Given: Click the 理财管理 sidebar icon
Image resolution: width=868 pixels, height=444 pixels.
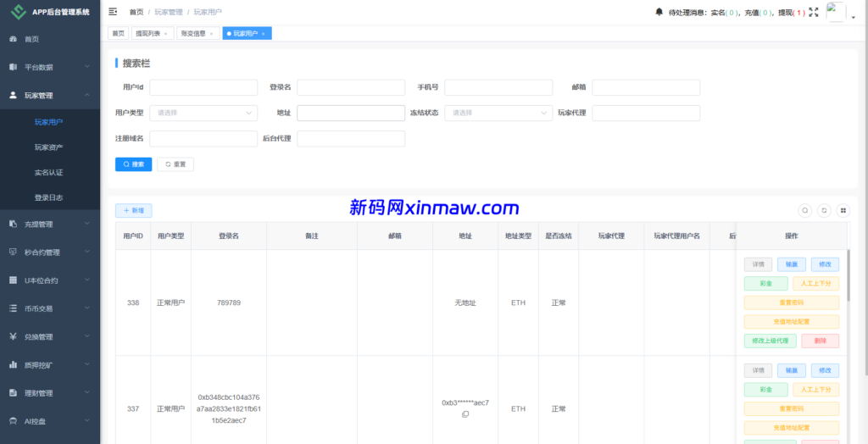Looking at the screenshot, I should (14, 393).
